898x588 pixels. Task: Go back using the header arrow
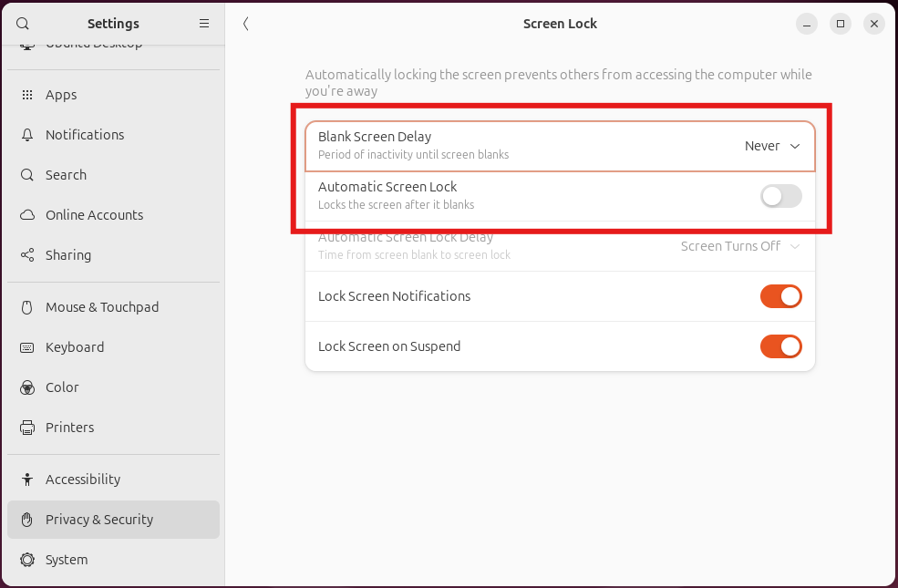(x=246, y=24)
